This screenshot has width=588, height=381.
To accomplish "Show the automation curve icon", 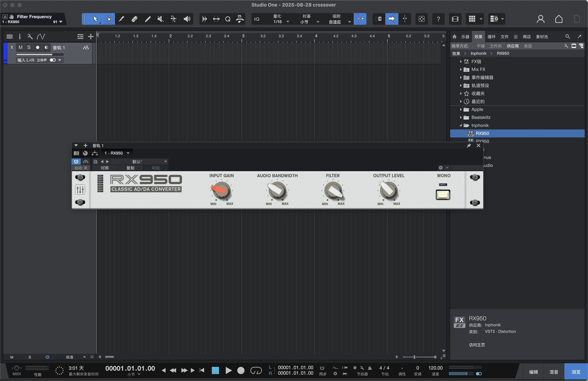I will click(41, 37).
